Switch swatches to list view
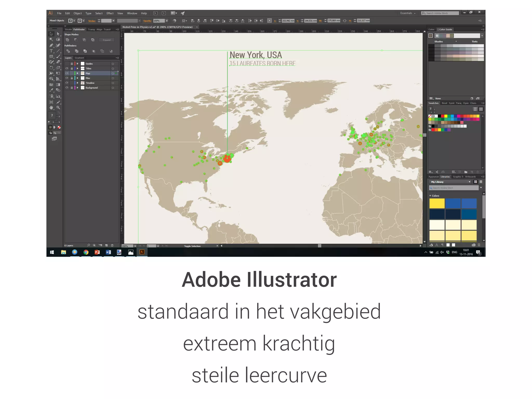This screenshot has height=399, width=532. 475,109
